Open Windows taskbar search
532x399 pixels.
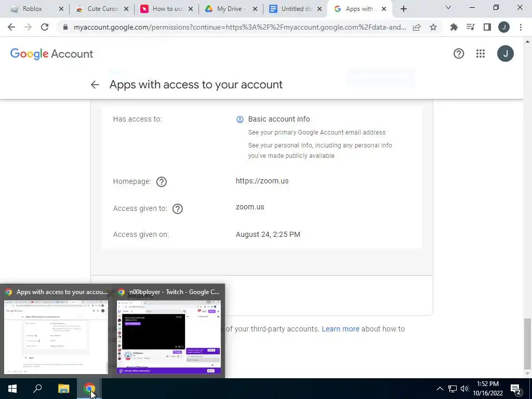[37, 389]
